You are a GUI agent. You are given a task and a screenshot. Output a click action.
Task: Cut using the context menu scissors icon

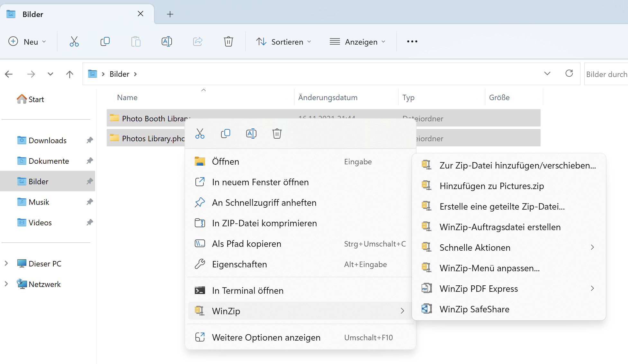click(x=200, y=134)
